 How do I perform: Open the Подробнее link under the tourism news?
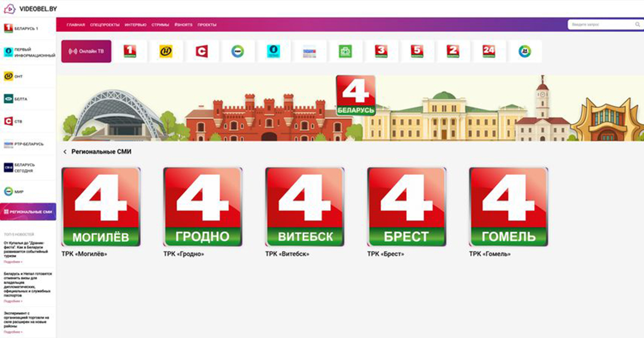(13, 262)
